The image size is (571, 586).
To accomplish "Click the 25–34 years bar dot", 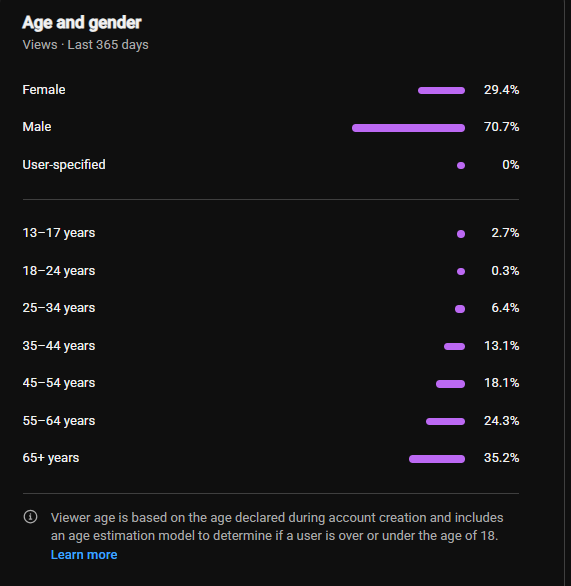I will point(460,309).
